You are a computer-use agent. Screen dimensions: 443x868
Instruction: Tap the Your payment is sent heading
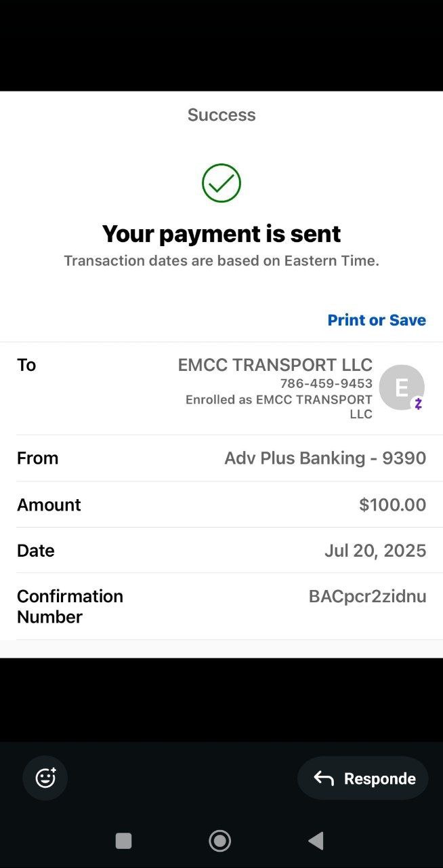(221, 234)
